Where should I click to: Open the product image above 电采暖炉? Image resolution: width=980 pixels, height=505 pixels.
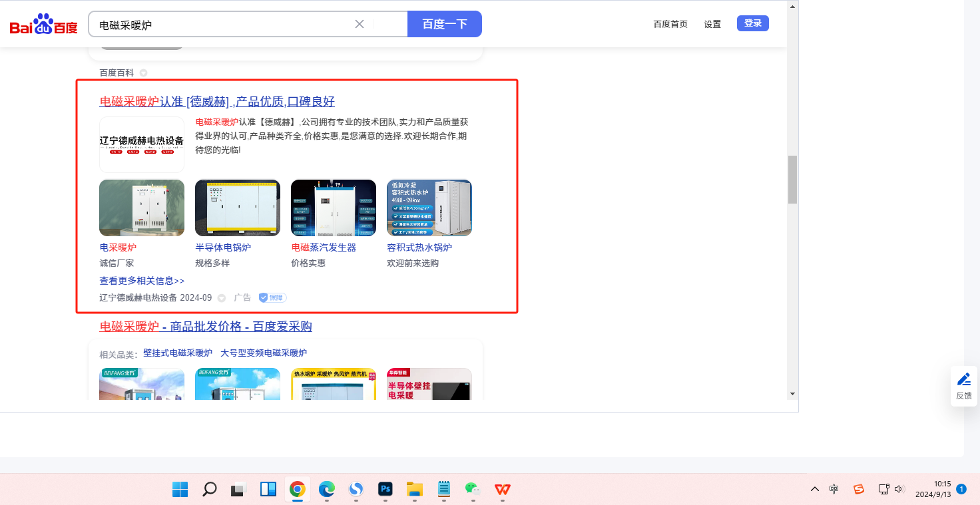pos(142,208)
